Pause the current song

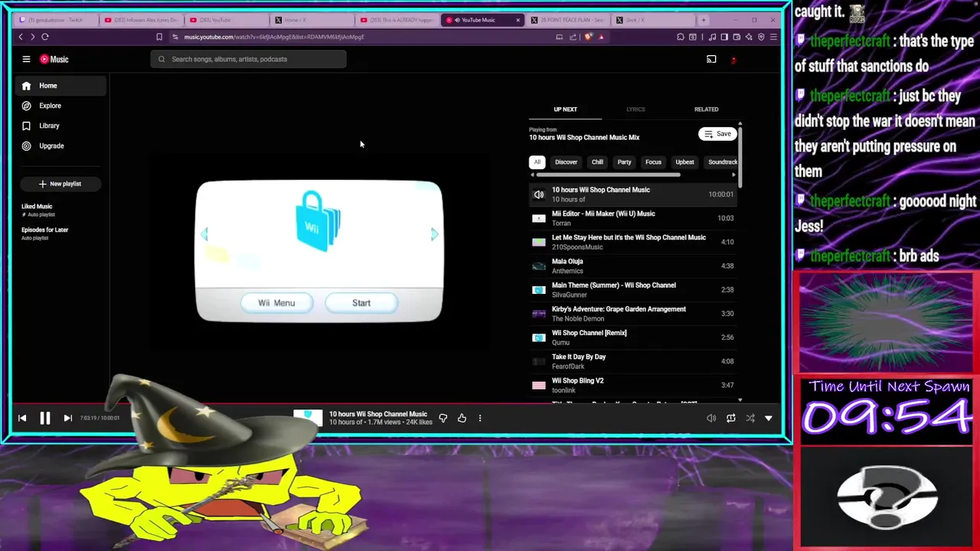point(45,418)
